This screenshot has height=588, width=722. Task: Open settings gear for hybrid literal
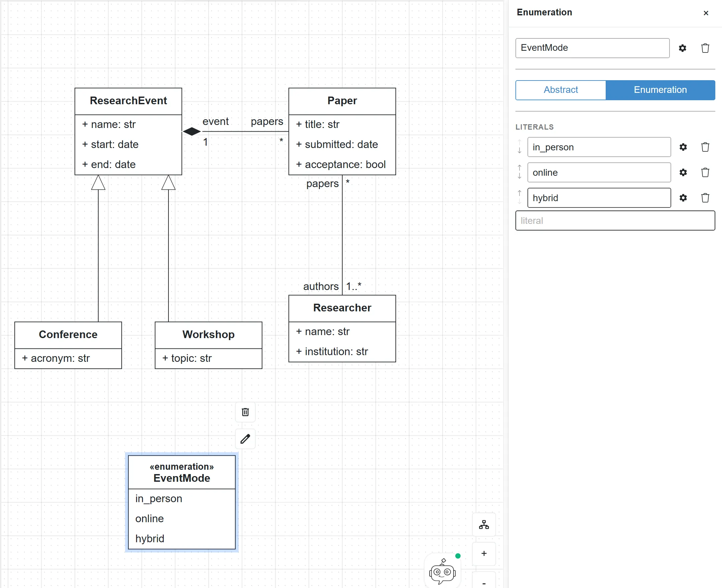pyautogui.click(x=683, y=198)
